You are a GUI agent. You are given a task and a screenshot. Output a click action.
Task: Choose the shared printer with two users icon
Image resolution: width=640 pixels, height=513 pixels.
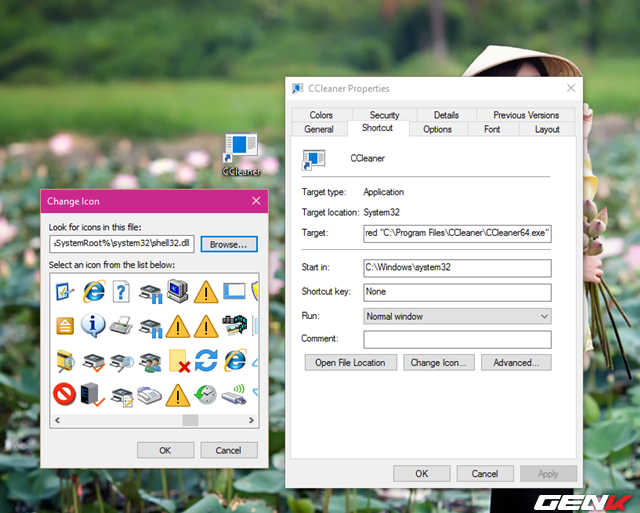(x=150, y=362)
